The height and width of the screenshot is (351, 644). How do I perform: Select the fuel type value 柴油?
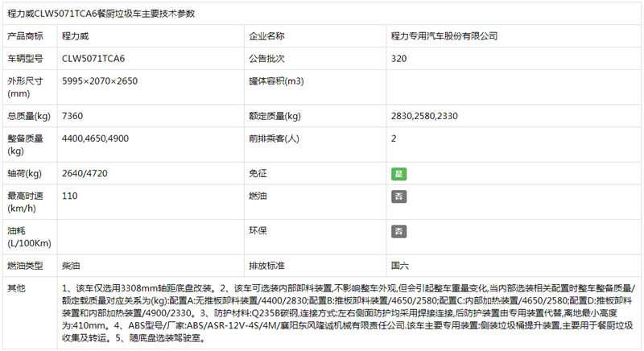tap(71, 265)
